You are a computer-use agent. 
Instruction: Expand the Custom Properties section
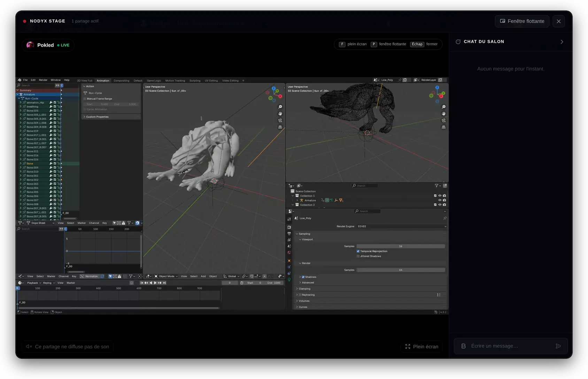pyautogui.click(x=97, y=117)
